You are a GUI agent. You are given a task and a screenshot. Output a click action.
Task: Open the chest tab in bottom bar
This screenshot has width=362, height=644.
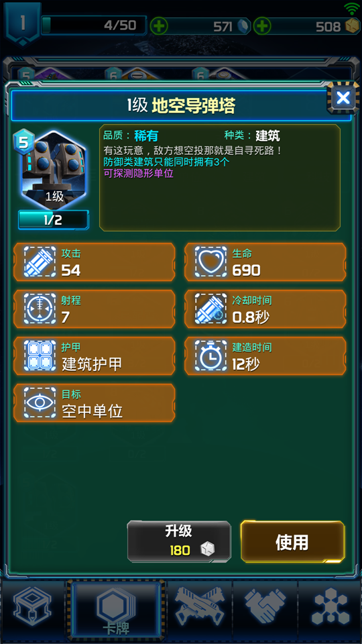[x=34, y=610]
